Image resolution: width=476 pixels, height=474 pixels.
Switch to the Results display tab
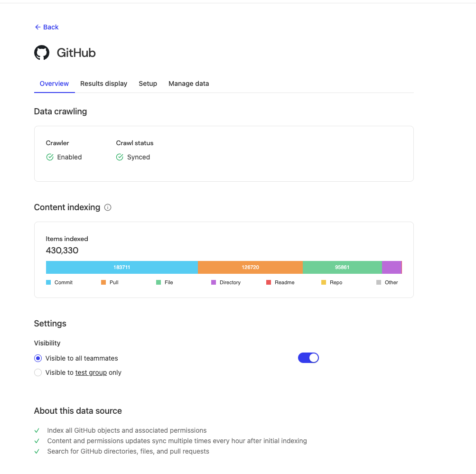click(103, 84)
